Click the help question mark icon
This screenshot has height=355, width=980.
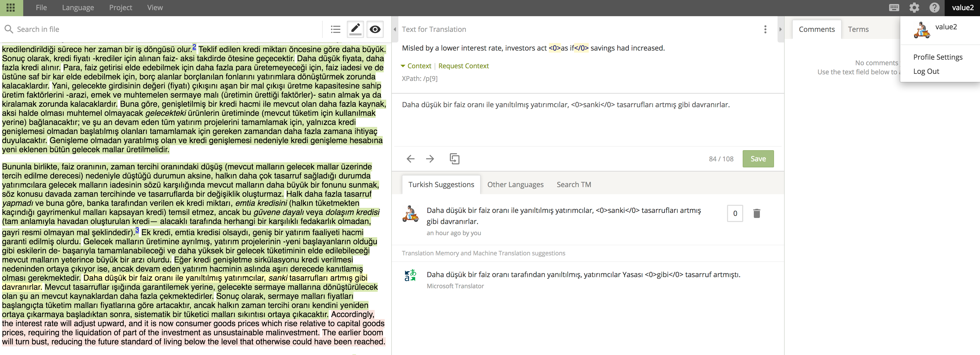(934, 8)
